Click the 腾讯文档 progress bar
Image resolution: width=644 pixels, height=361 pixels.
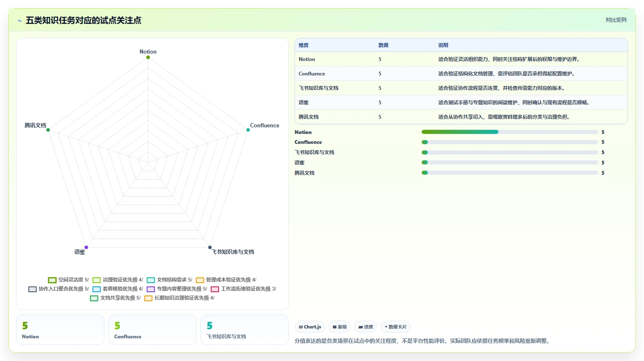click(x=510, y=173)
